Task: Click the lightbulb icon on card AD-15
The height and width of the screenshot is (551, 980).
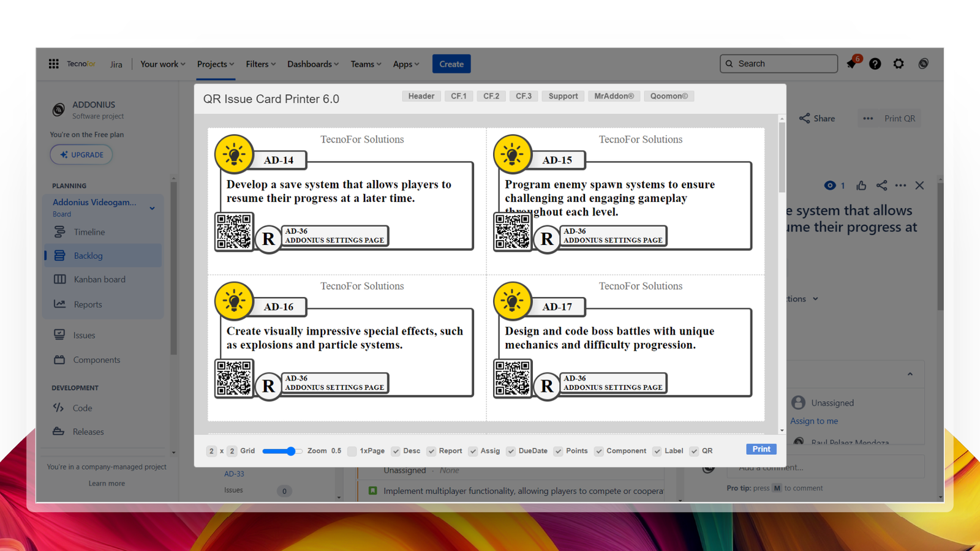Action: pos(513,154)
